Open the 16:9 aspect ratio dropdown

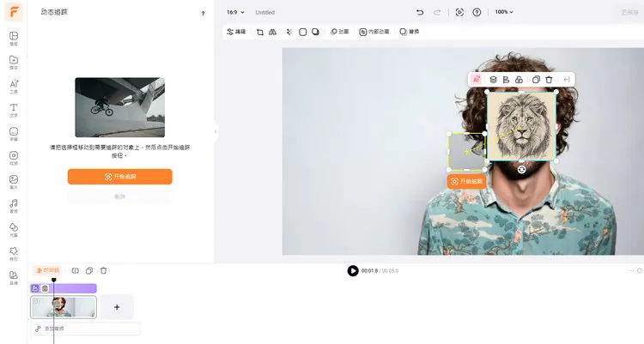coord(235,12)
